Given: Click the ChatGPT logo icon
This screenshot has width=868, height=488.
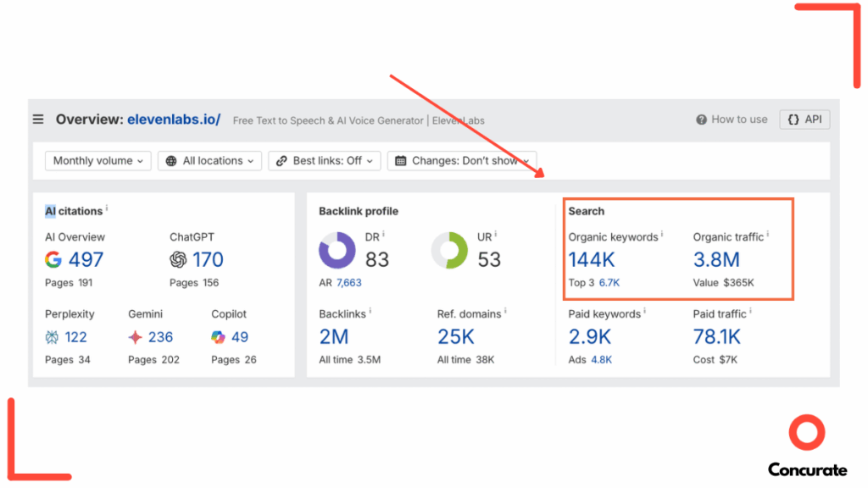Looking at the screenshot, I should [x=178, y=259].
